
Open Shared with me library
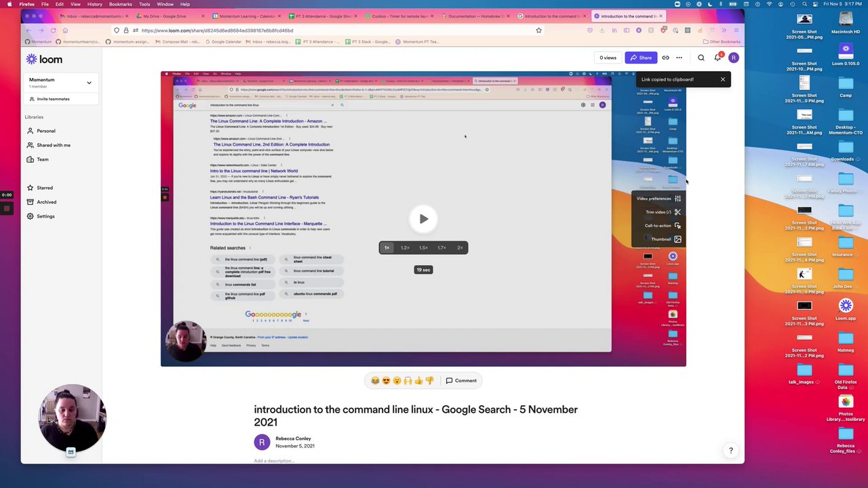(48, 145)
